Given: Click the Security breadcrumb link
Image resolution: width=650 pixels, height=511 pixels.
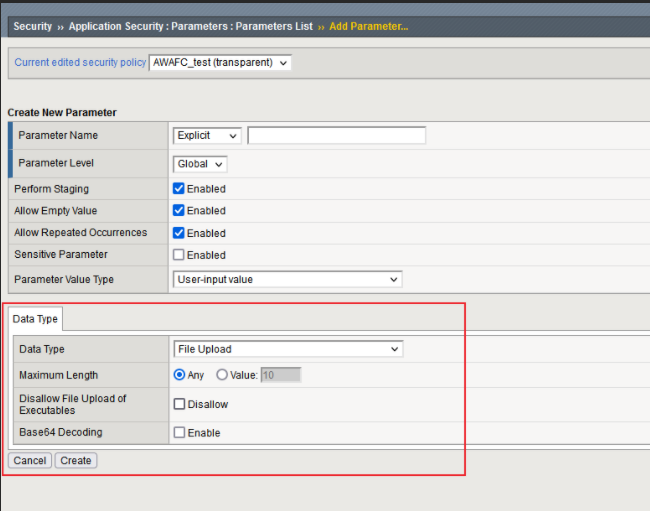Looking at the screenshot, I should tap(33, 26).
